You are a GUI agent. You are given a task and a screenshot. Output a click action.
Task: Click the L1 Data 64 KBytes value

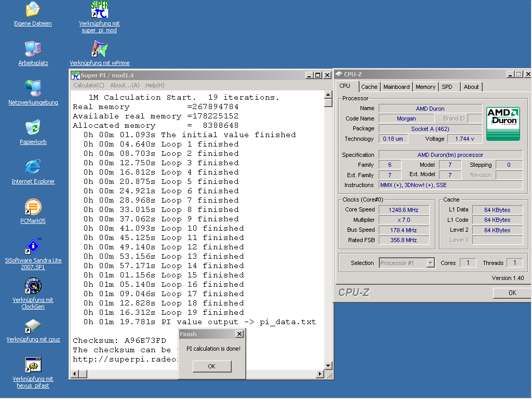coord(497,210)
